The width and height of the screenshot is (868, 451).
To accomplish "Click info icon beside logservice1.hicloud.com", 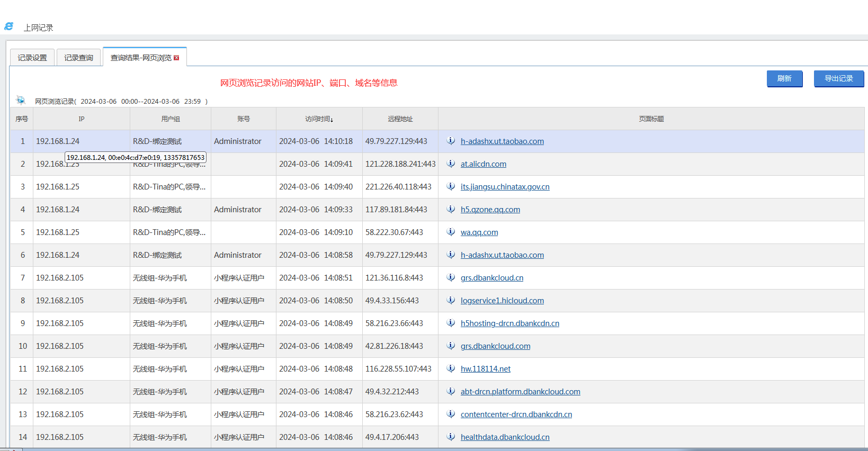I will pos(451,300).
